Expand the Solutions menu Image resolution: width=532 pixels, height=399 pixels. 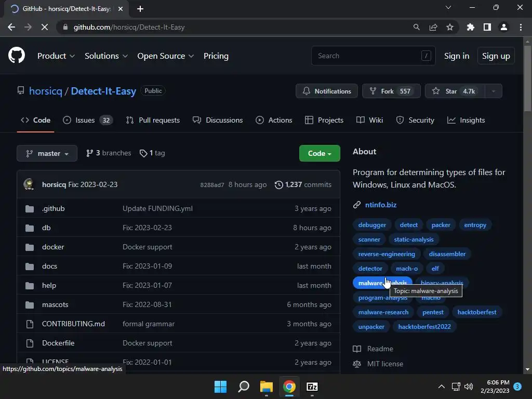[106, 56]
